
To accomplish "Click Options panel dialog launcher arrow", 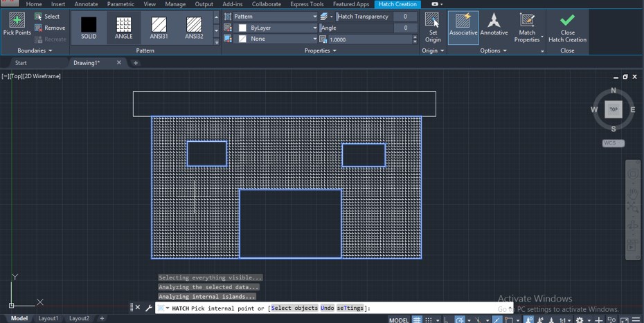I will pos(542,51).
